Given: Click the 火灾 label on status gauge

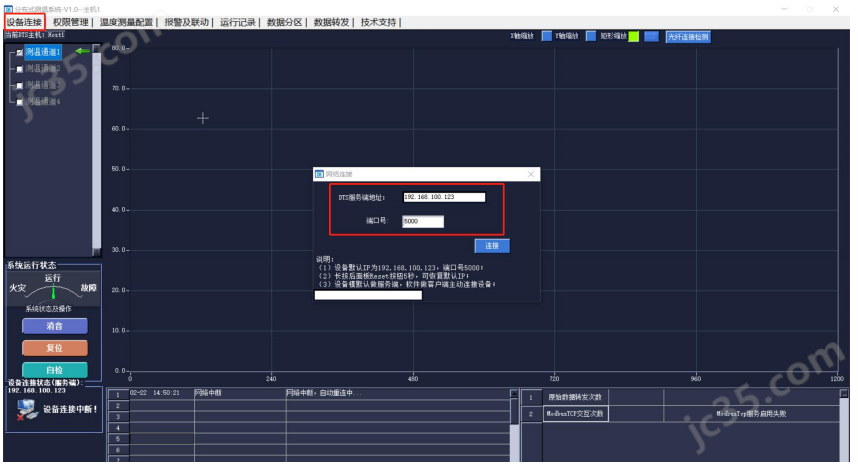Looking at the screenshot, I should coord(18,288).
